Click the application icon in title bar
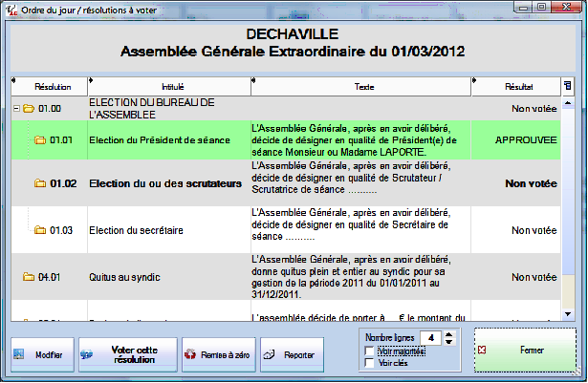The width and height of the screenshot is (588, 383). click(11, 10)
